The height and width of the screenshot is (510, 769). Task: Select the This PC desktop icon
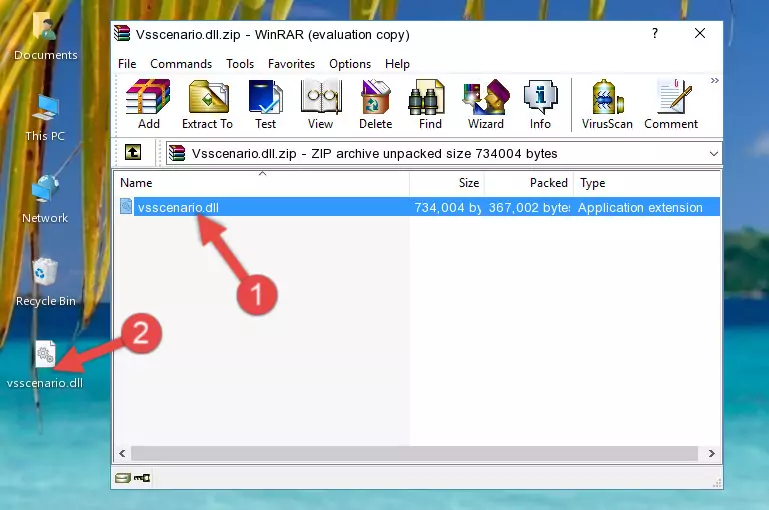click(45, 118)
